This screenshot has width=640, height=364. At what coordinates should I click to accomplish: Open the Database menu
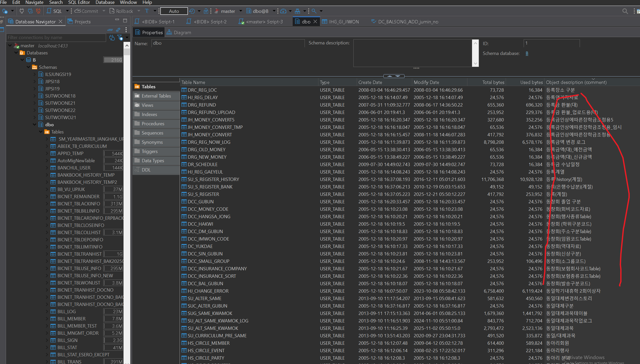coord(105,2)
